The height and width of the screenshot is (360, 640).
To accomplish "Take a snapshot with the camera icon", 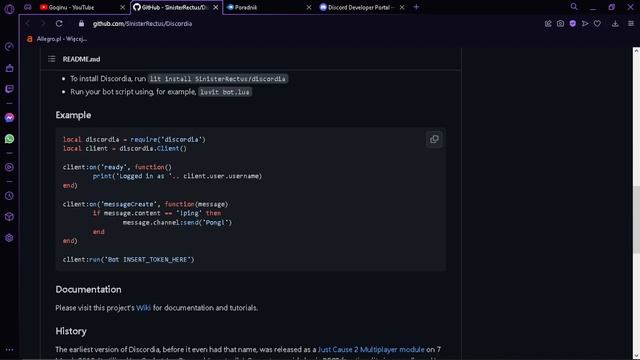I will tap(560, 24).
